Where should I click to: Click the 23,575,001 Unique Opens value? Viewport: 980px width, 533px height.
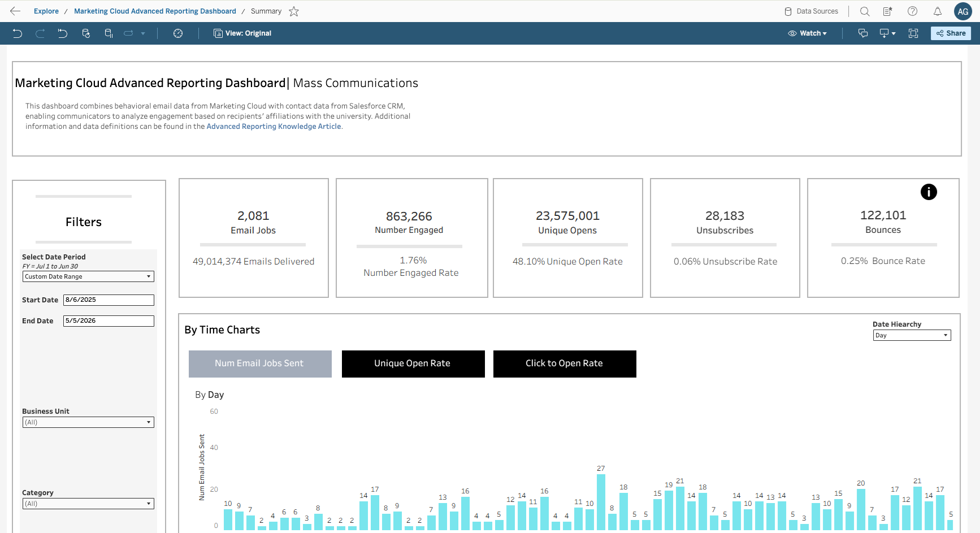click(567, 216)
